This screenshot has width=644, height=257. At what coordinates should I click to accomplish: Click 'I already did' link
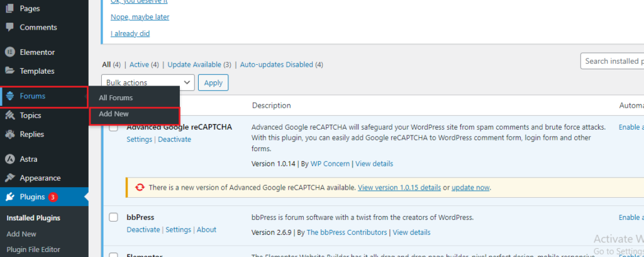[130, 33]
